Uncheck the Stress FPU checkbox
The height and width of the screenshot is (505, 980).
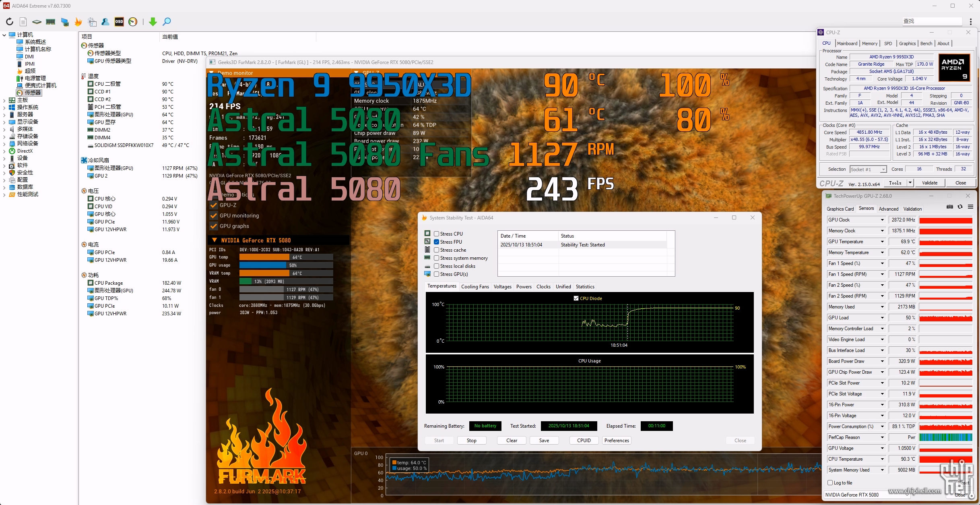436,242
